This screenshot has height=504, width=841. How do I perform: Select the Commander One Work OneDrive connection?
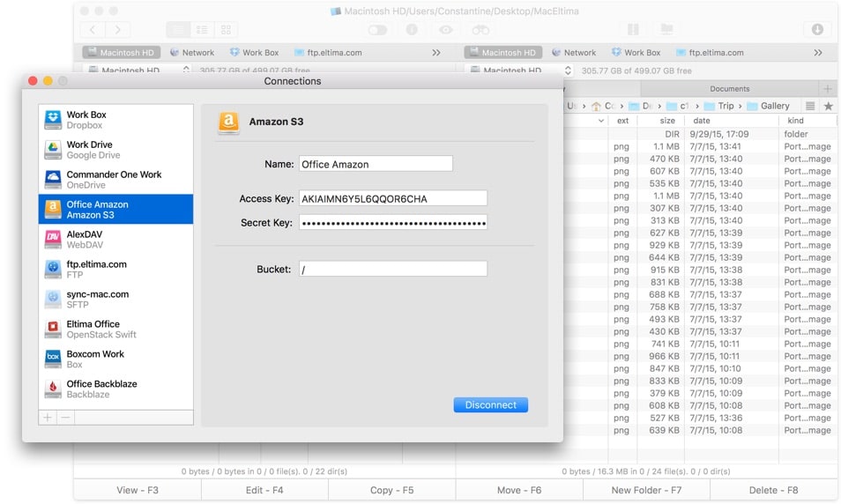click(115, 180)
